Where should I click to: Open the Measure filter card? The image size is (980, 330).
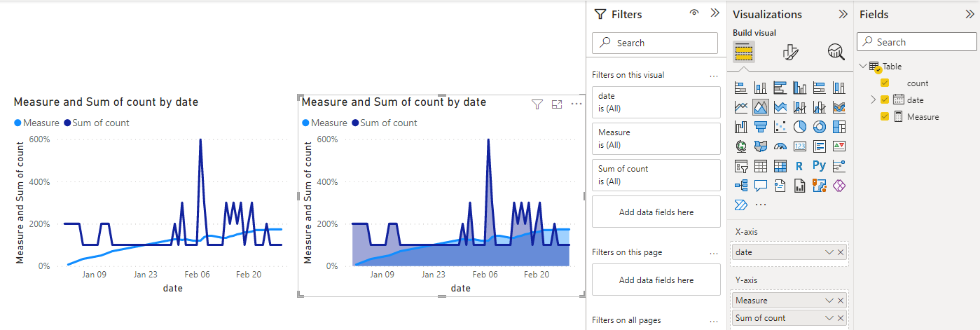click(656, 139)
